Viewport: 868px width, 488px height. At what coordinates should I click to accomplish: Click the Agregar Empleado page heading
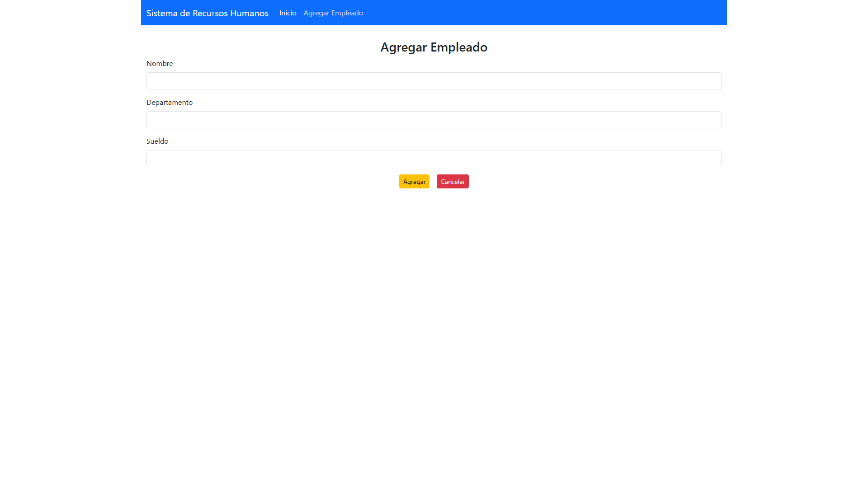coord(434,47)
